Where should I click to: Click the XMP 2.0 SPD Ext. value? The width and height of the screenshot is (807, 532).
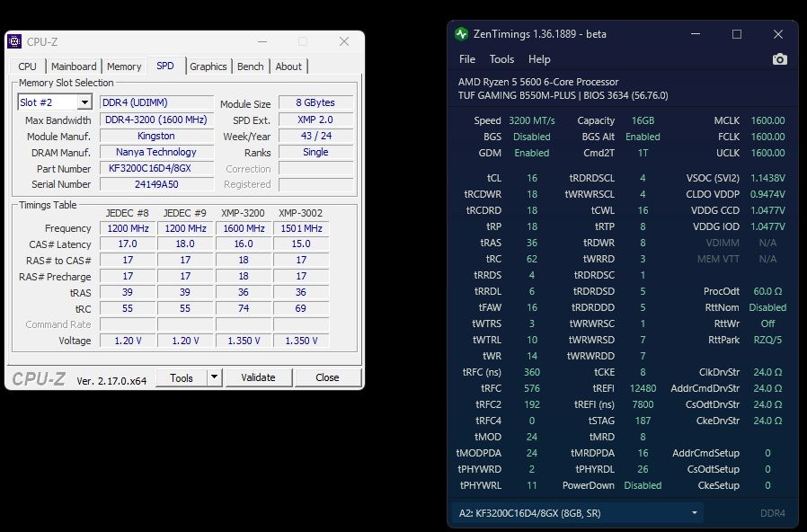(x=315, y=120)
